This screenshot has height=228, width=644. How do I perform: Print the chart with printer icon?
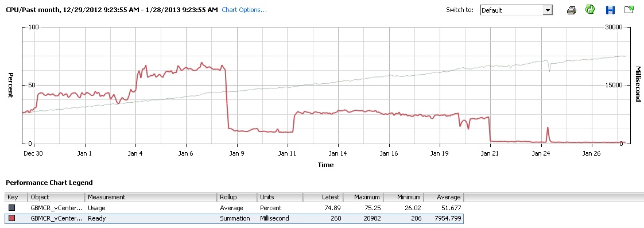pos(572,10)
